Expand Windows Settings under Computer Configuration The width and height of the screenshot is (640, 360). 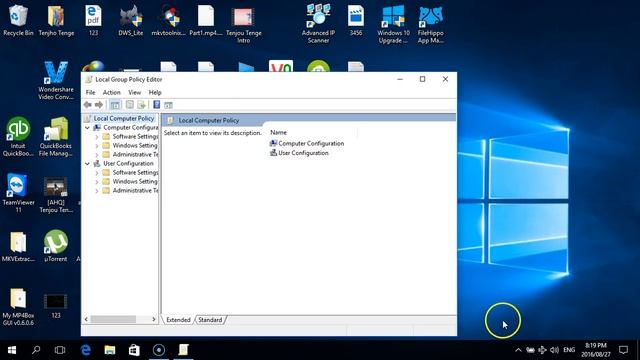97,146
